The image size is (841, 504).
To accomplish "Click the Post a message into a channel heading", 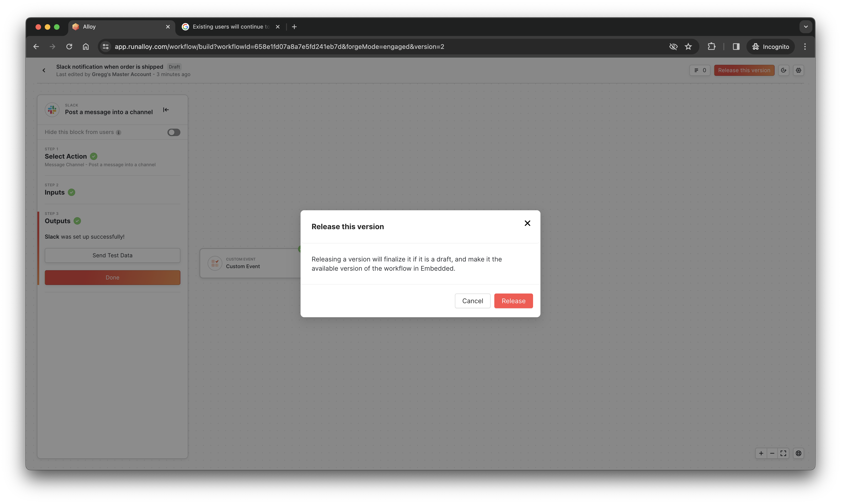I will [109, 112].
